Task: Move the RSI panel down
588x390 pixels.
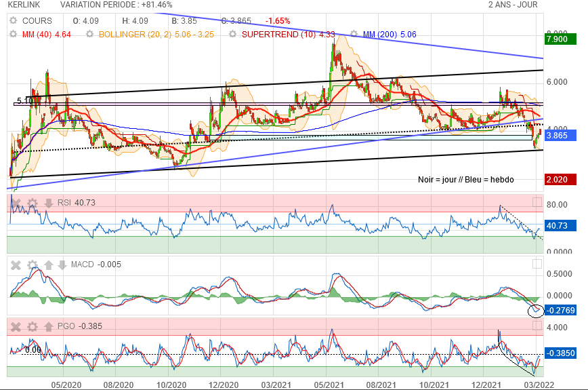Action: (x=48, y=203)
